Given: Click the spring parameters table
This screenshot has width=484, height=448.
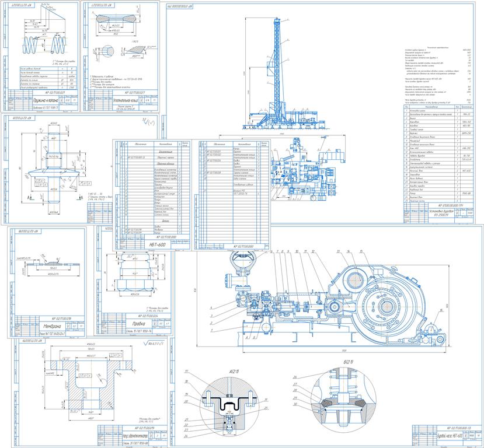Looking at the screenshot, I should click(x=47, y=78).
